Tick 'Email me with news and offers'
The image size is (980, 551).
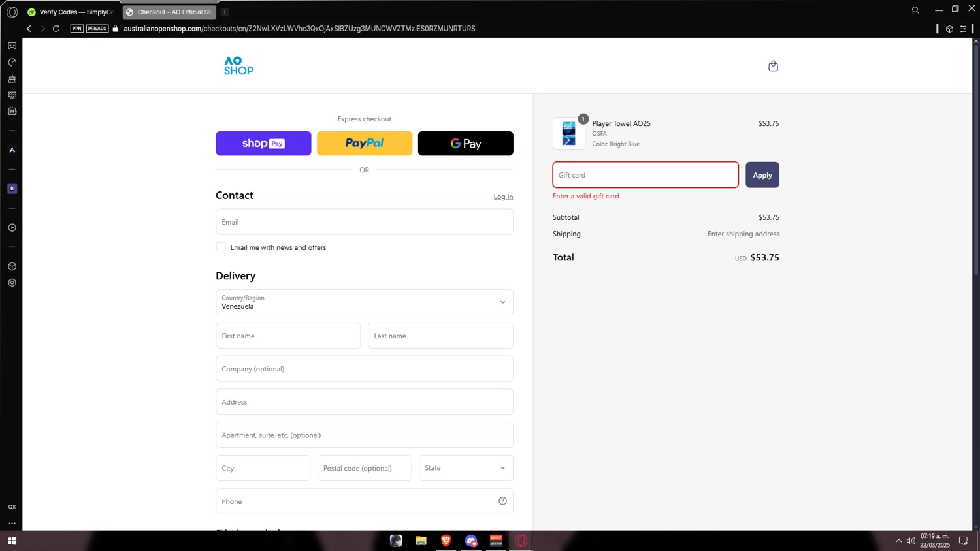click(221, 247)
